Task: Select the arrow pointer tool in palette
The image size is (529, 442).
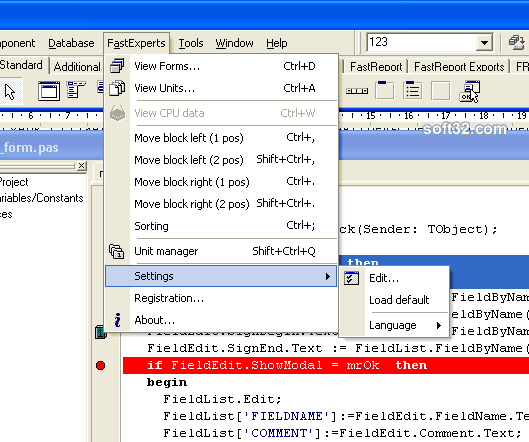Action: (x=10, y=91)
